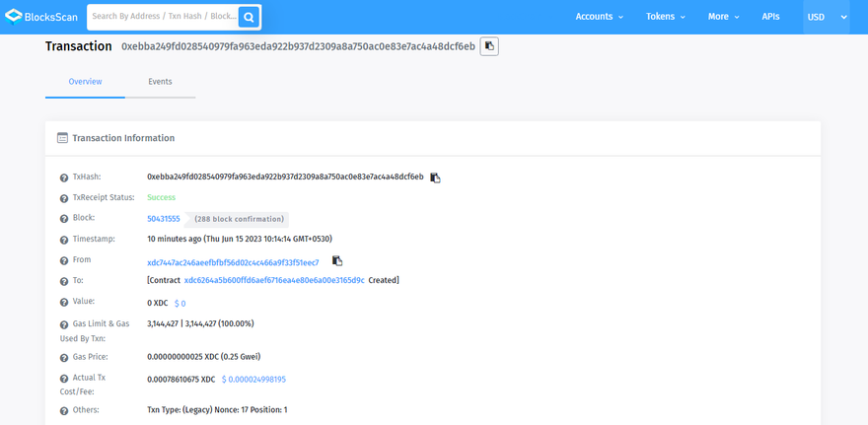Expand the Tokens dropdown menu

pos(667,17)
